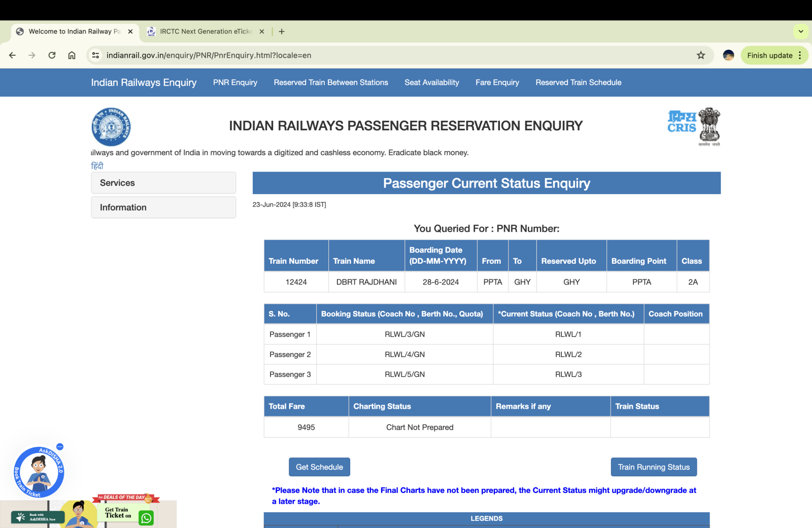
Task: Click the browser forward arrow
Action: tap(32, 55)
